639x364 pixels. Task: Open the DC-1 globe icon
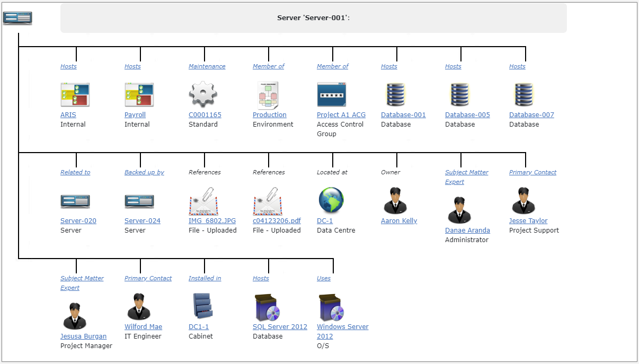(331, 200)
